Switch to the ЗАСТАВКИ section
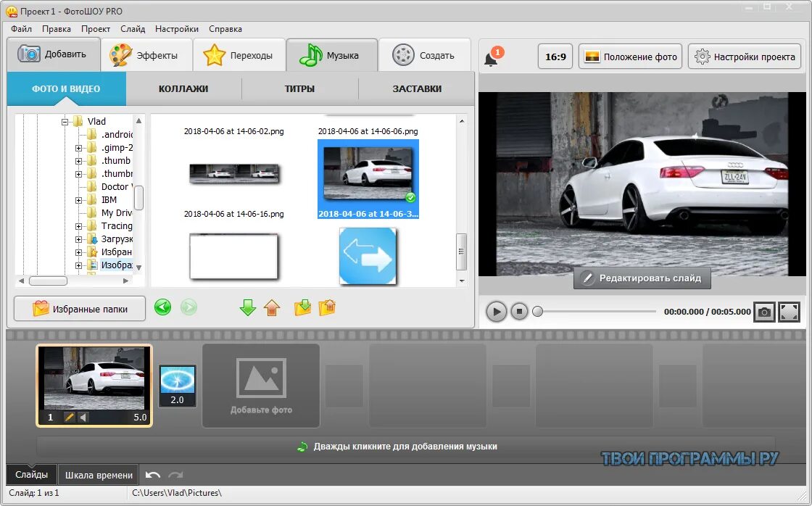812x506 pixels. point(417,88)
